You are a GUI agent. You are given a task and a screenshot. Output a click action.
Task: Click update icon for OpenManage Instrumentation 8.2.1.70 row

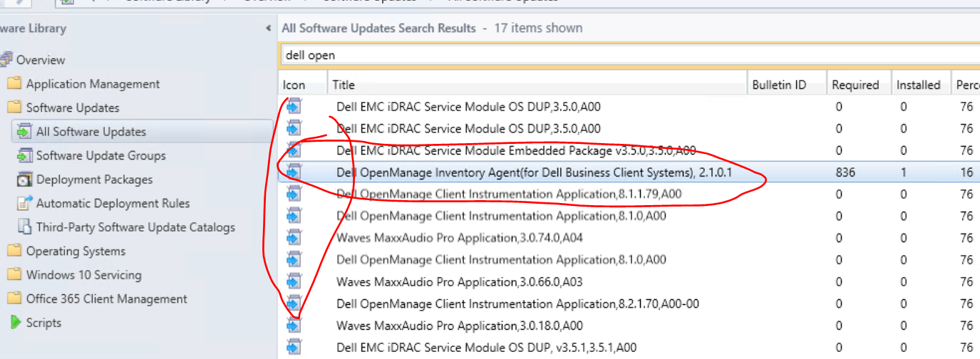click(294, 303)
